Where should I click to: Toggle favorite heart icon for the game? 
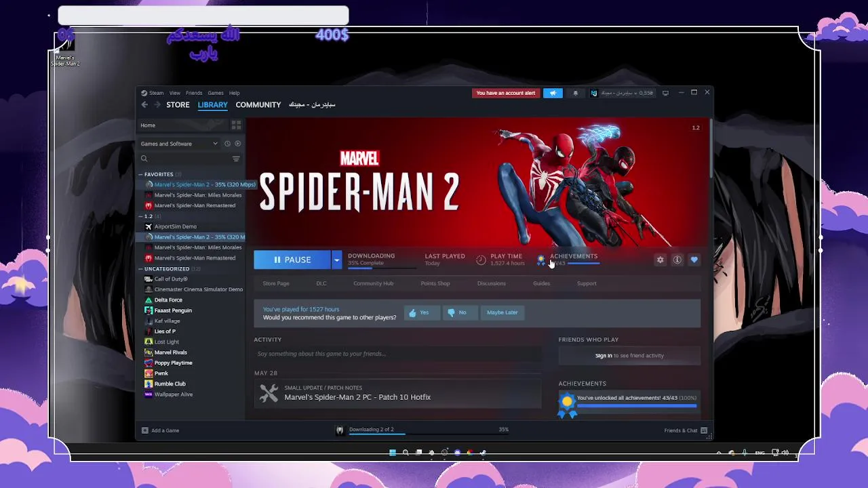pyautogui.click(x=694, y=260)
